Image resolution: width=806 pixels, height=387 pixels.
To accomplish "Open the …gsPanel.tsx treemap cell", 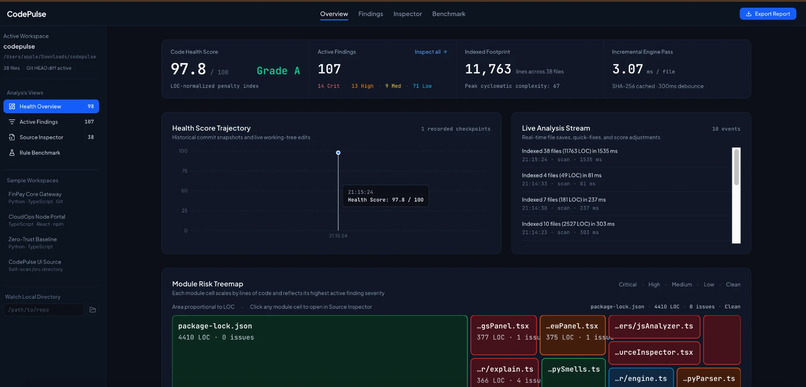I will click(503, 335).
